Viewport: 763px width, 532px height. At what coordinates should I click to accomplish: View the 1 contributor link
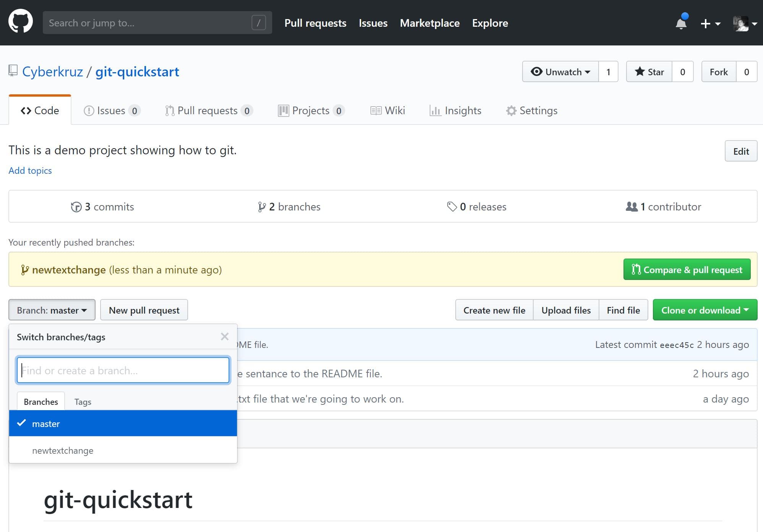[664, 207]
